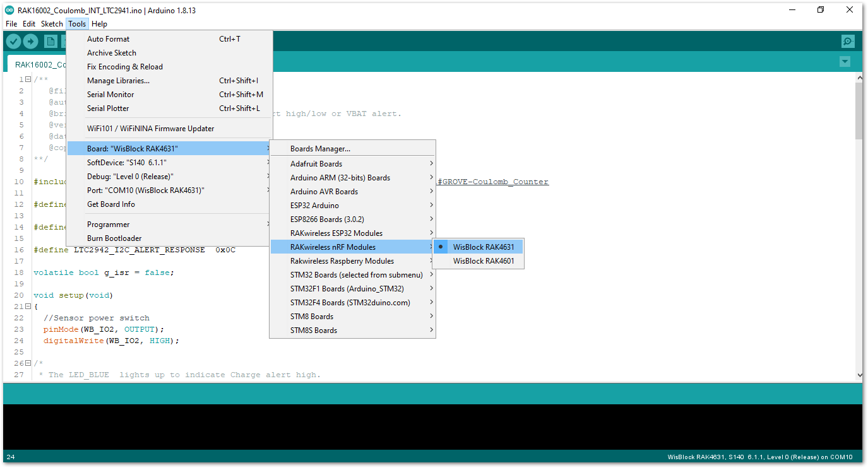Click the New sketch toolbar icon
This screenshot has width=868, height=468.
[x=51, y=42]
